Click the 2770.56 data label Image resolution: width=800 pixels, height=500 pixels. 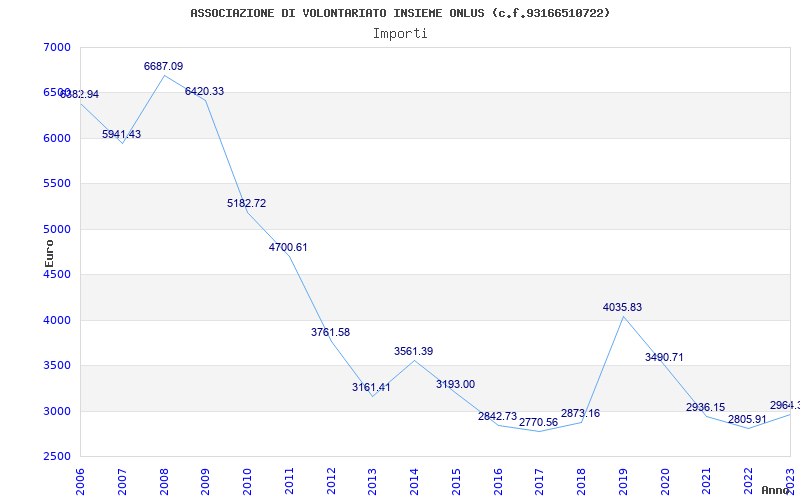point(538,422)
